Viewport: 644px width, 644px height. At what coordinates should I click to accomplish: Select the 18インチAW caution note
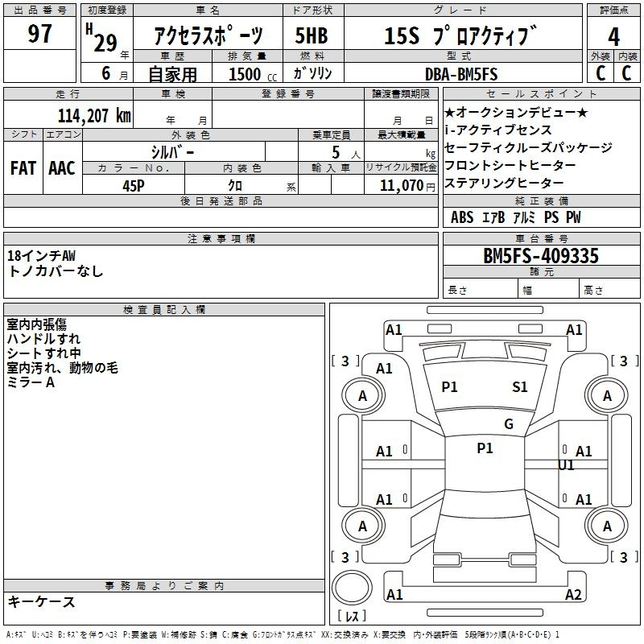pos(41,256)
